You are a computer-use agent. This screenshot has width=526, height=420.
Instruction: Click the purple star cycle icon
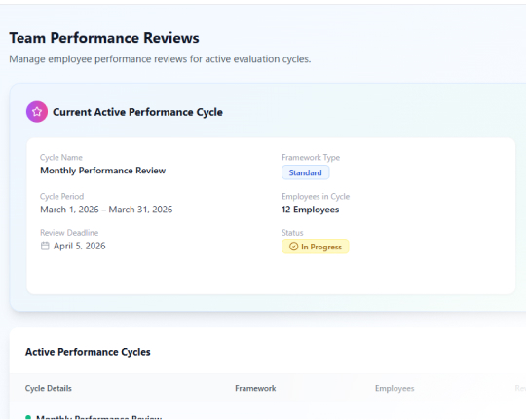[x=37, y=112]
